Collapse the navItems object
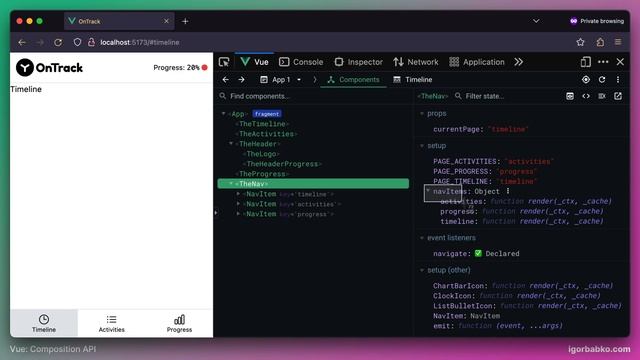This screenshot has width=640, height=360. point(428,190)
